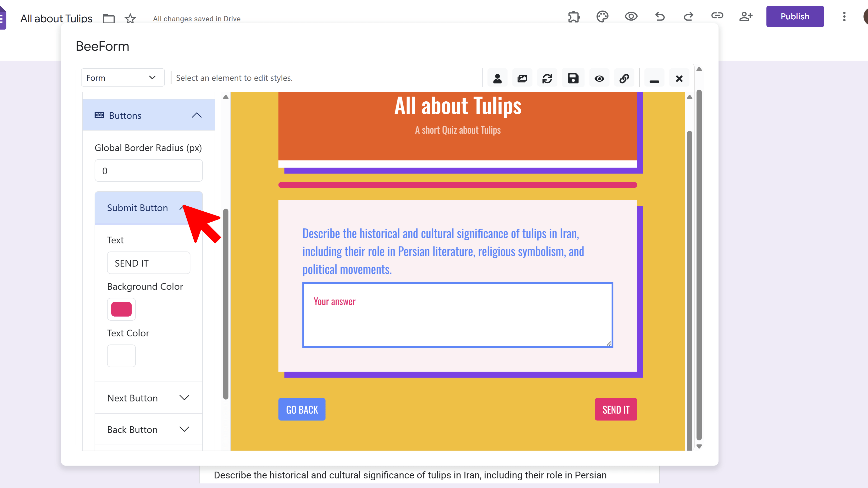Click the add collaborators icon
The image size is (868, 488).
click(746, 16)
